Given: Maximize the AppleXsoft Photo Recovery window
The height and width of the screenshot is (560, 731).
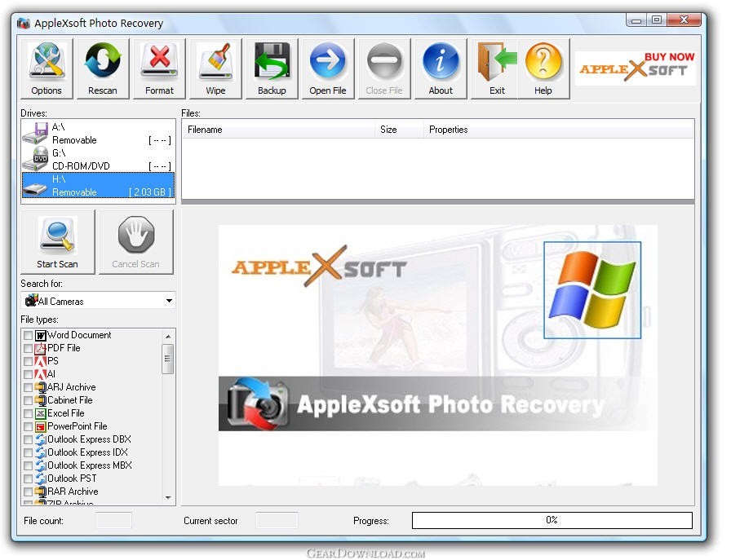Looking at the screenshot, I should click(x=657, y=20).
